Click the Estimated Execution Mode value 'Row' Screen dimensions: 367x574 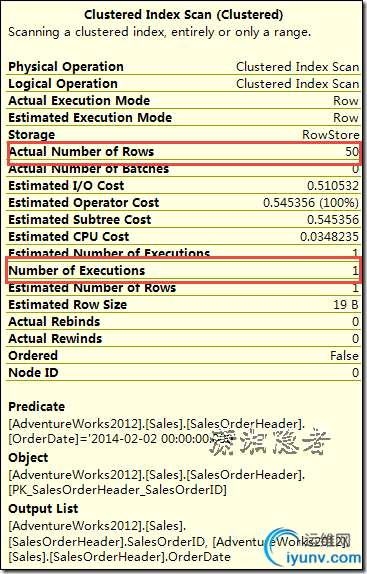345,118
